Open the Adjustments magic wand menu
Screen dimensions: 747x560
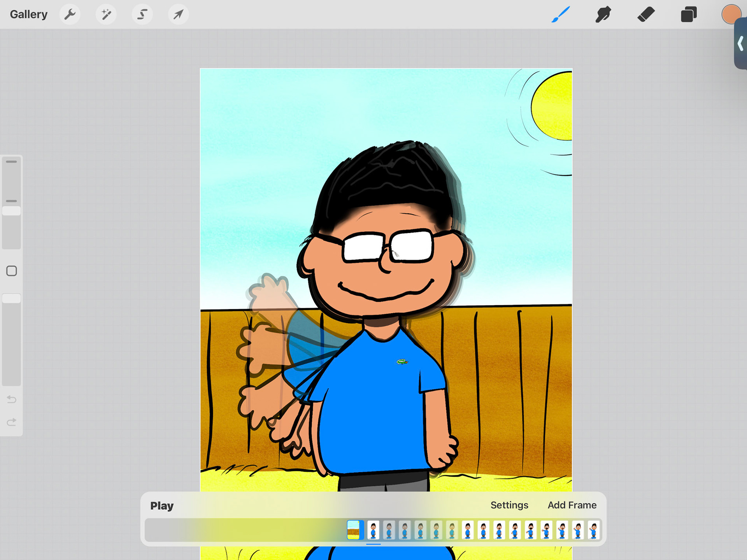tap(106, 14)
